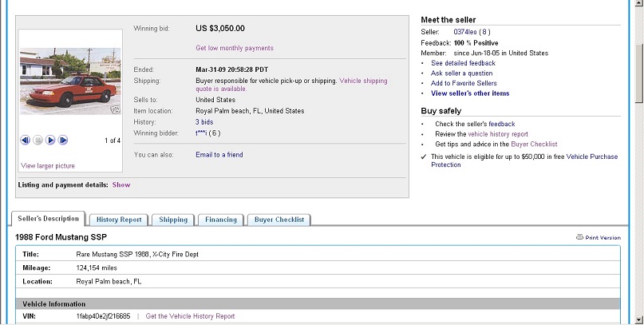This screenshot has width=644, height=325.
Task: Click the 1 of 4 picture counter
Action: click(113, 141)
